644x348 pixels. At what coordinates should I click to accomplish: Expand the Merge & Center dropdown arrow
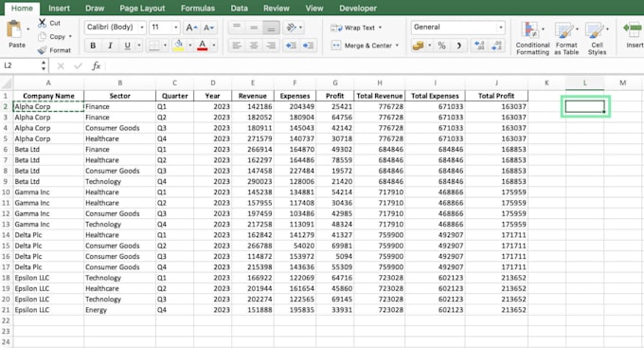[x=397, y=46]
